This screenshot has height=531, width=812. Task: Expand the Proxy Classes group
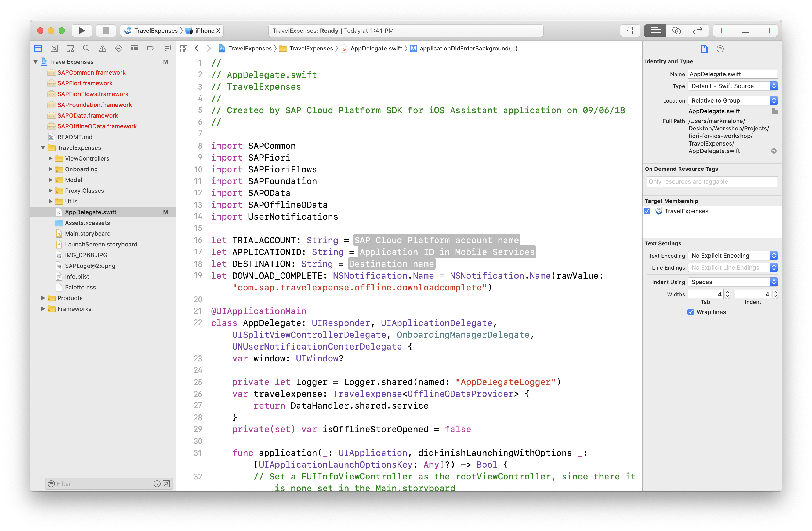coord(50,191)
